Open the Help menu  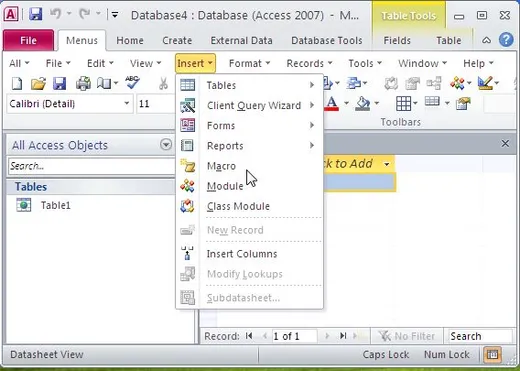pyautogui.click(x=478, y=63)
